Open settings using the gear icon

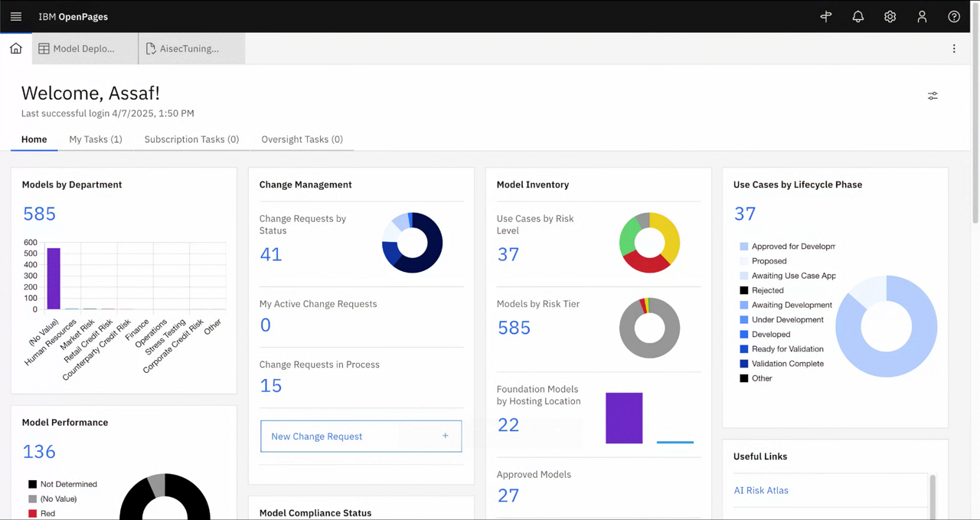[890, 16]
